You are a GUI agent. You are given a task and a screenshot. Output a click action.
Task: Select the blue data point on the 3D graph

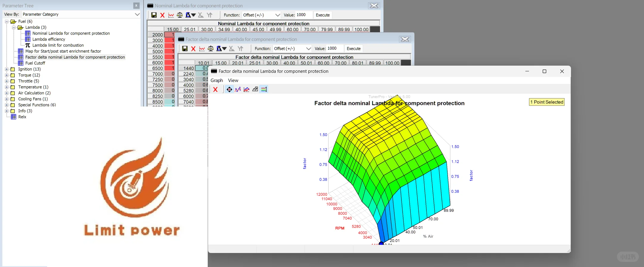(x=381, y=244)
